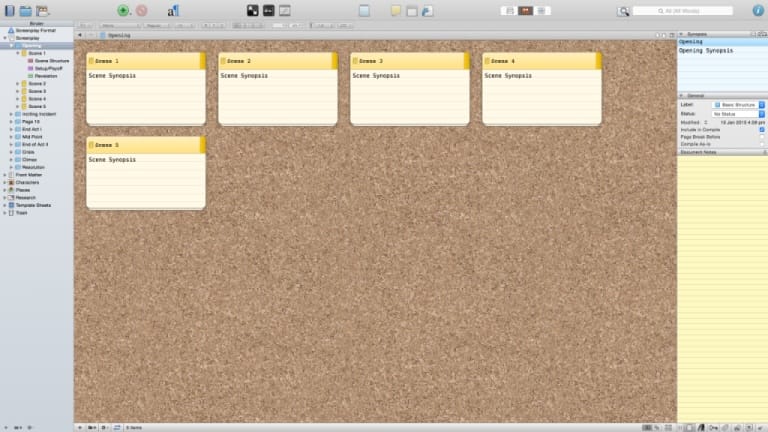Click the Document Notes header
This screenshot has height=432, width=768.
(x=722, y=152)
